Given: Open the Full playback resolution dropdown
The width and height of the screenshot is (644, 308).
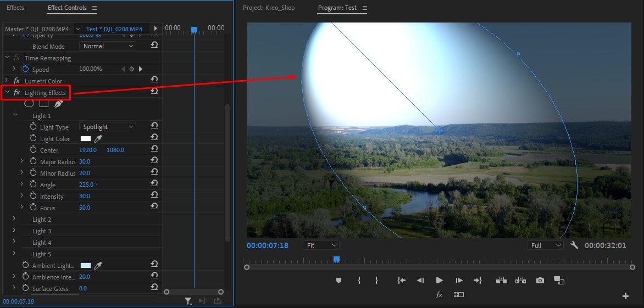Looking at the screenshot, I should pos(545,245).
